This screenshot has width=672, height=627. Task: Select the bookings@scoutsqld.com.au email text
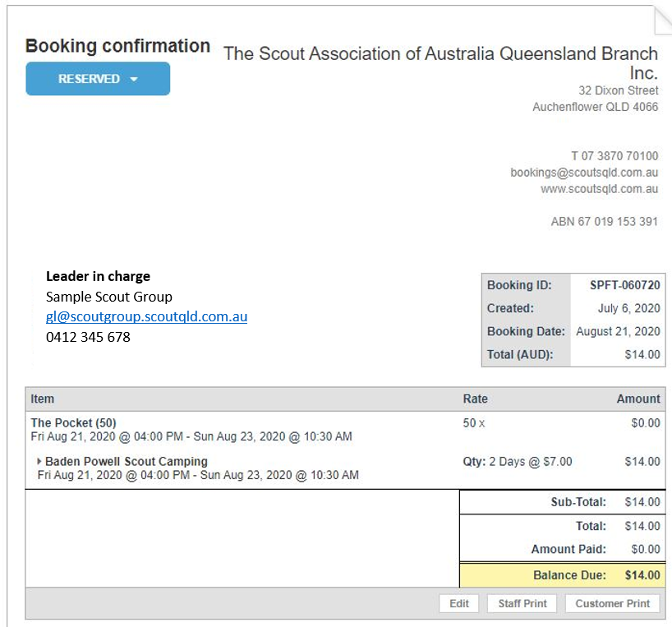coord(584,173)
